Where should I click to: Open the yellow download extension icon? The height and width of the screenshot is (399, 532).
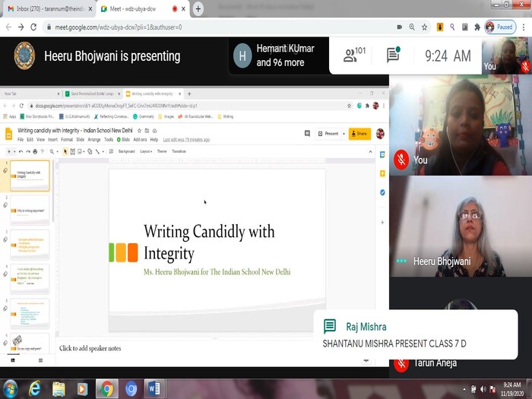tap(440, 27)
